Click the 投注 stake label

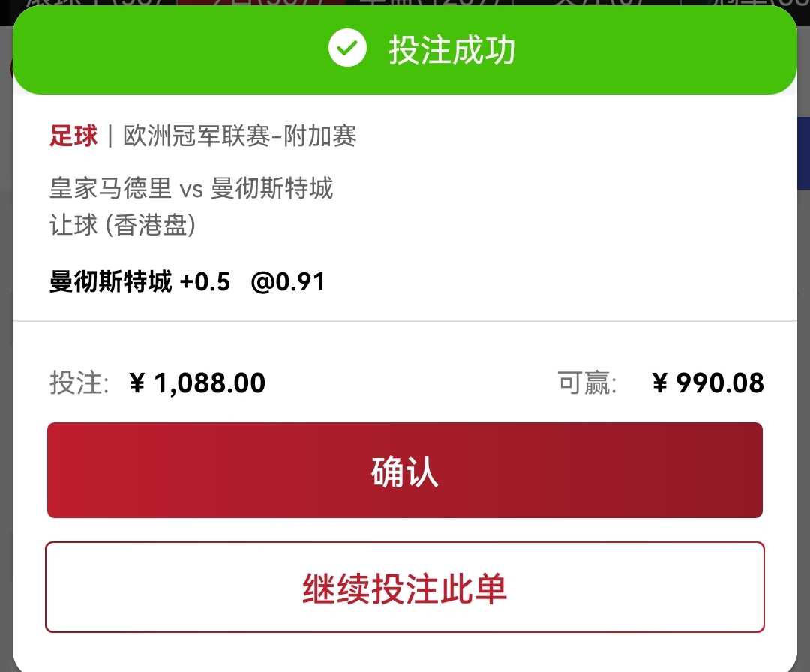coord(79,383)
